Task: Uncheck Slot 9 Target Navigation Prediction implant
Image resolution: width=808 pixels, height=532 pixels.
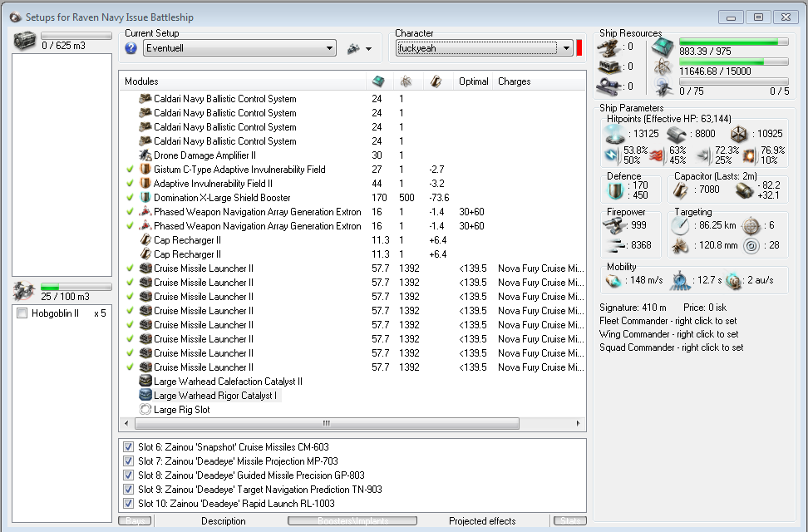Action: (x=128, y=490)
